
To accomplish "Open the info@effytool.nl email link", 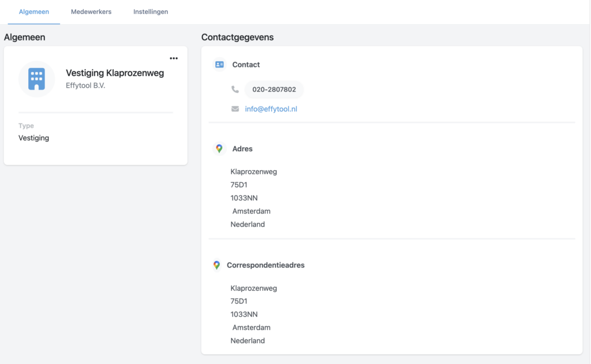I will [272, 108].
